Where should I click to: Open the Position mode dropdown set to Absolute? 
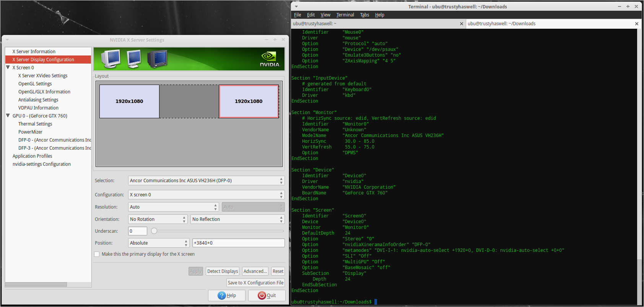(159, 243)
